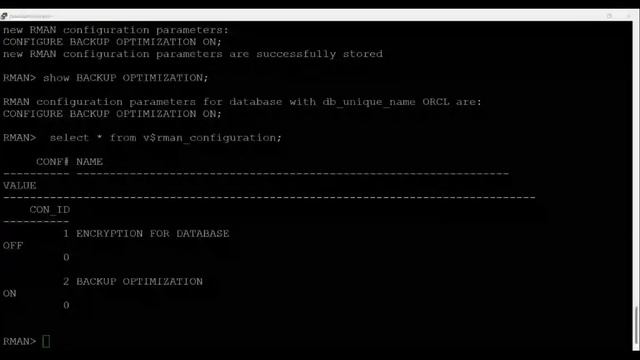
Task: Click the 'VALUE' column header
Action: (20, 186)
